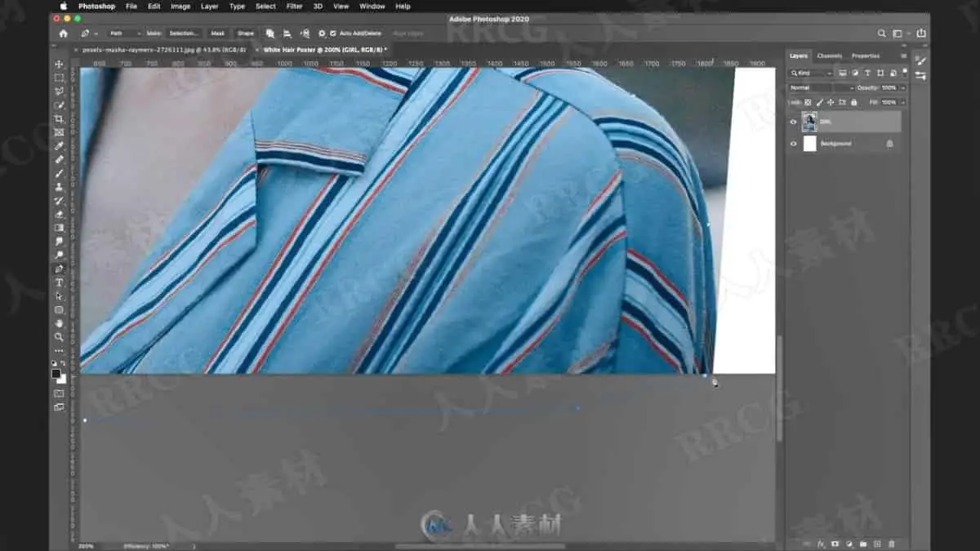
Task: Hide the Background layer eye icon
Action: [793, 144]
